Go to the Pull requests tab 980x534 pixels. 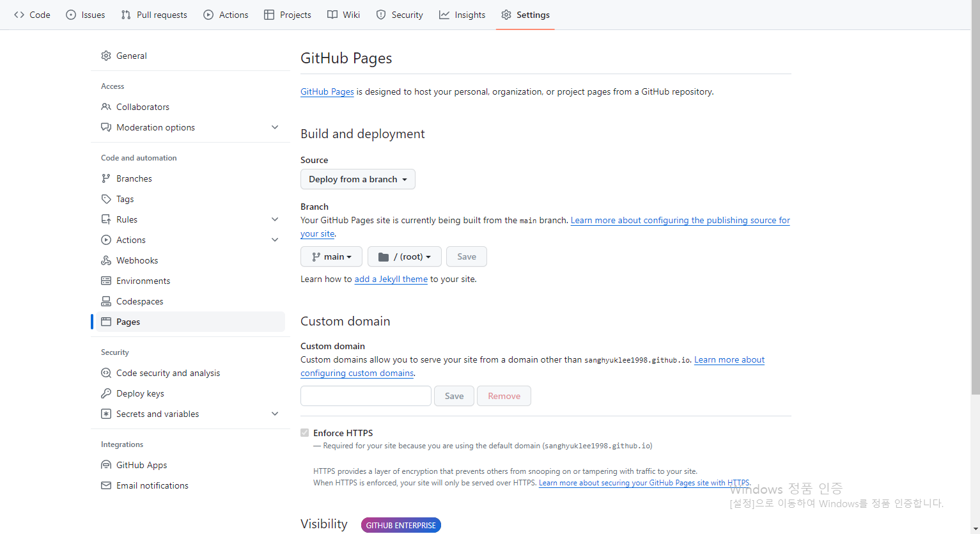(x=154, y=15)
